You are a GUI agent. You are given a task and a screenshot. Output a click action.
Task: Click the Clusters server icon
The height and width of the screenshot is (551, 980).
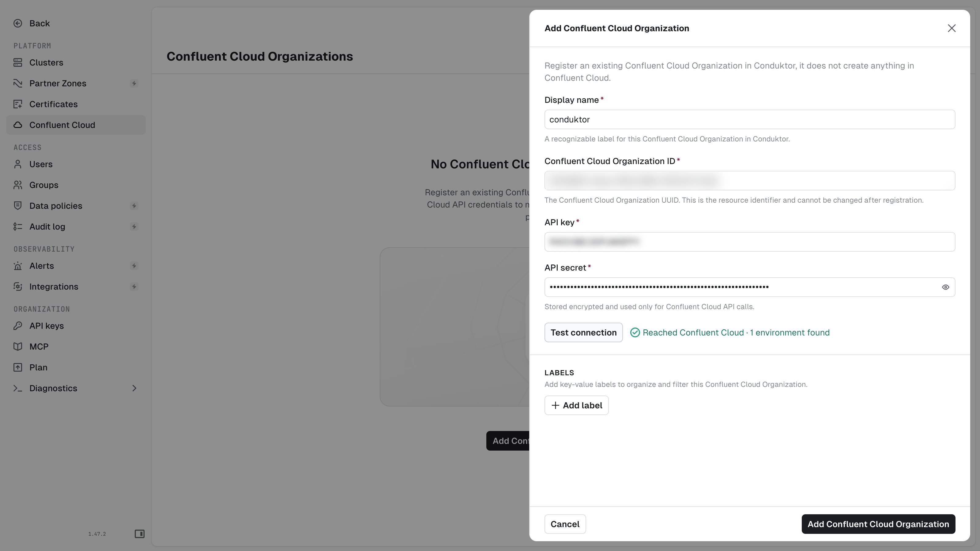18,63
